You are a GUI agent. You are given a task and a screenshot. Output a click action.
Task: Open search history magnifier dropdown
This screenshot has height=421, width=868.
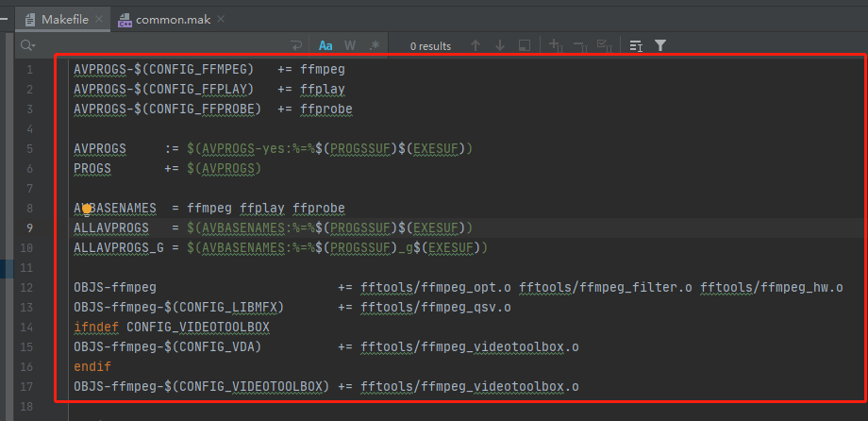27,45
